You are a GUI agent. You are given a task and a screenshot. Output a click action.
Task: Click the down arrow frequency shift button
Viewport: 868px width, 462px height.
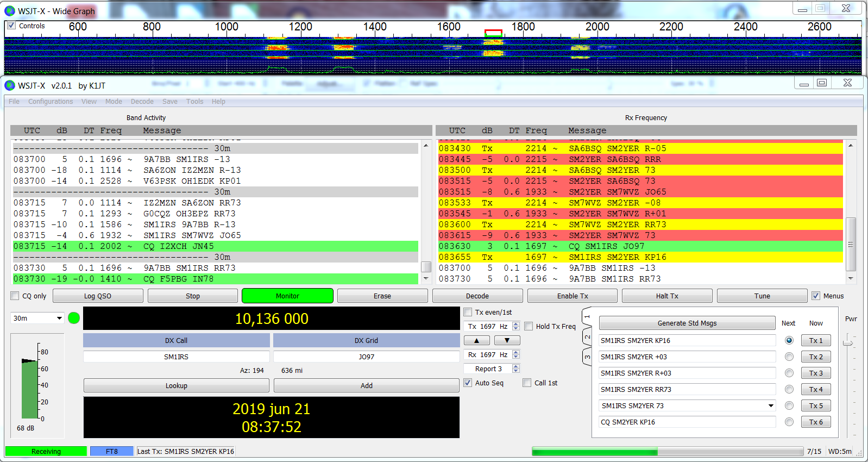pos(507,340)
